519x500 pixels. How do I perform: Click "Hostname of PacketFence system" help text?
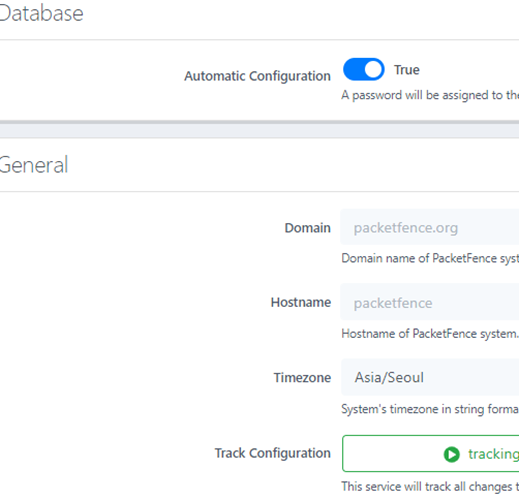coord(430,334)
